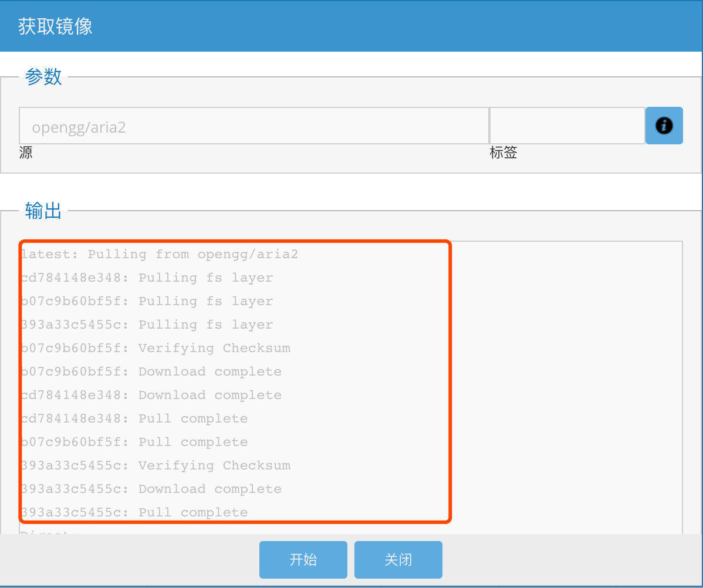
Task: Click the empty tag input box
Action: pos(566,126)
